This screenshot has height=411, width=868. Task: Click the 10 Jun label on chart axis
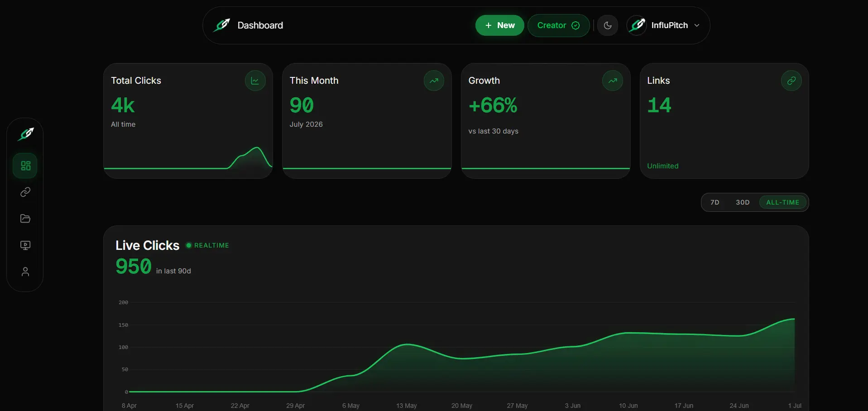628,406
